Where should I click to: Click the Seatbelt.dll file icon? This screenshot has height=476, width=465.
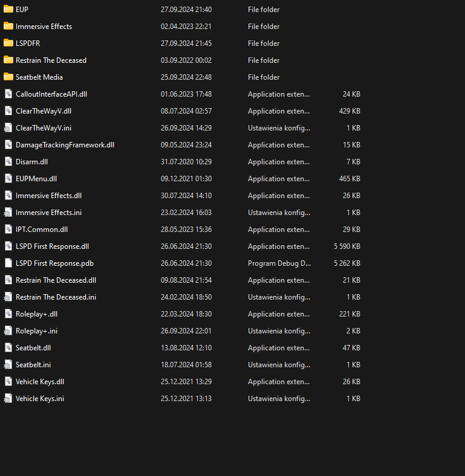[8, 348]
